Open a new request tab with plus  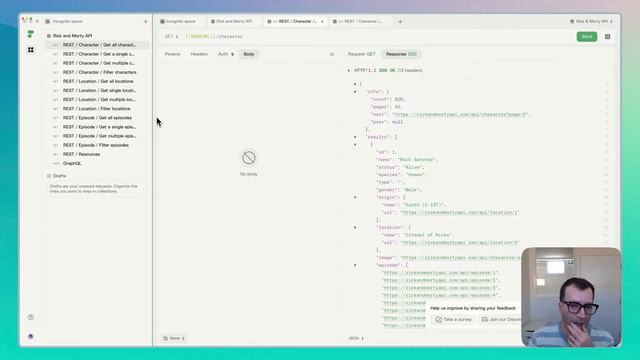[400, 21]
